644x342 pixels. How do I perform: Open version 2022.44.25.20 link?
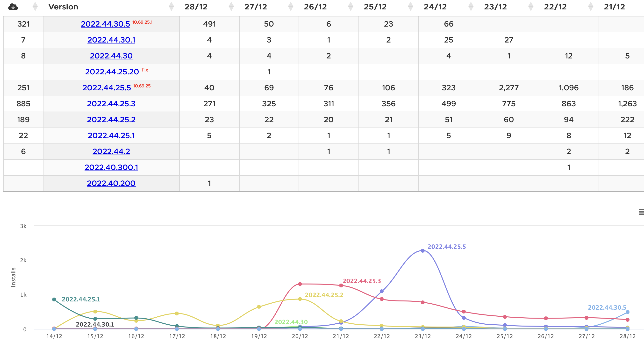pos(112,72)
